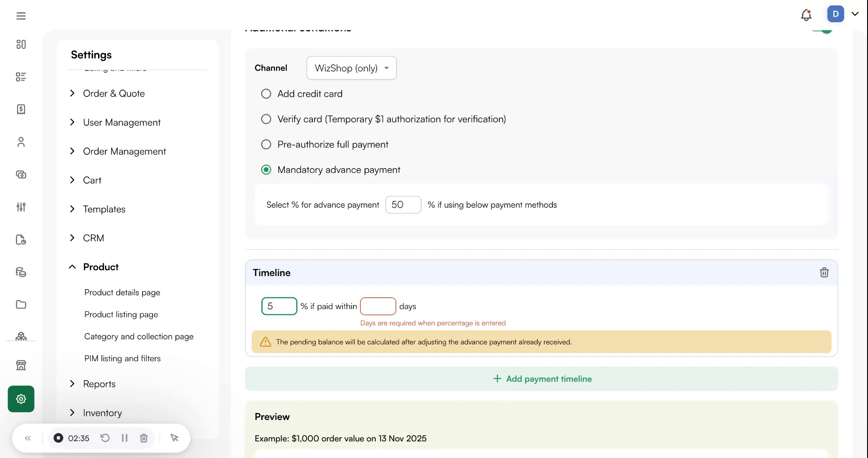Open the user profile sidebar icon
Screen dimensions: 868x458
coord(21,142)
